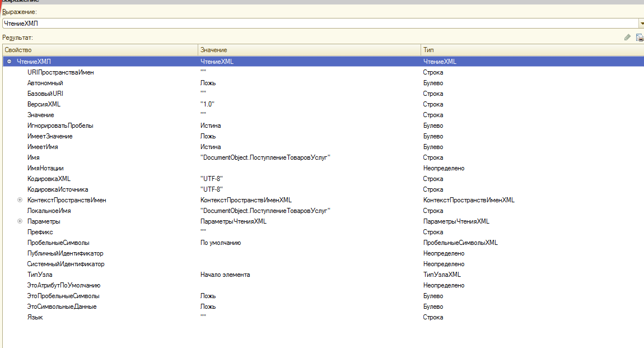Select the ИгнорироватьПробелы property row
This screenshot has height=348, width=644.
point(60,126)
